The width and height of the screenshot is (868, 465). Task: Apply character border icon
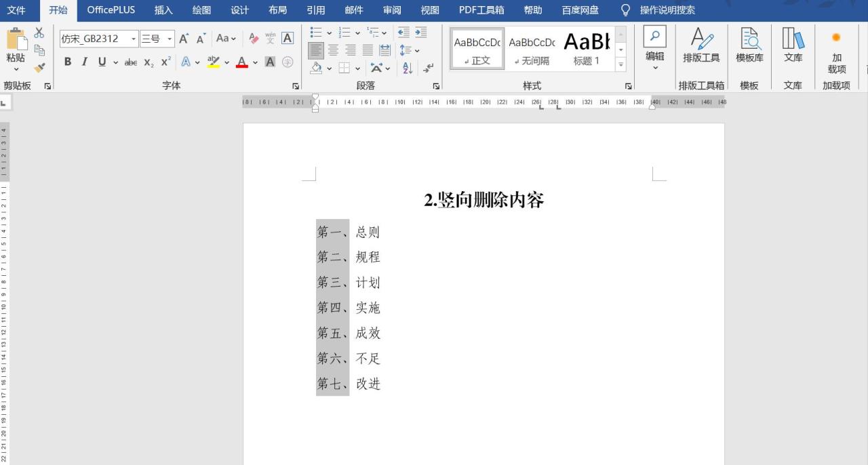click(x=288, y=39)
